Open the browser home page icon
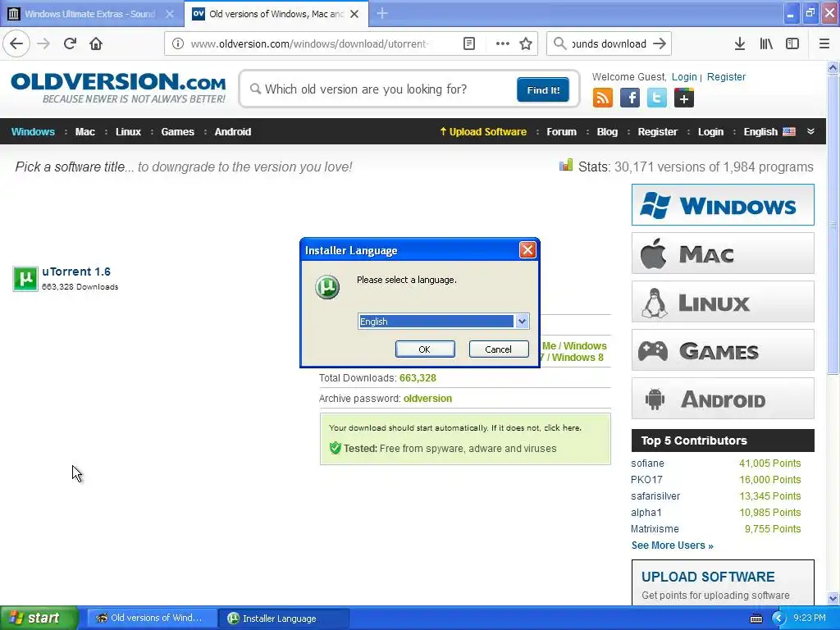 [96, 43]
